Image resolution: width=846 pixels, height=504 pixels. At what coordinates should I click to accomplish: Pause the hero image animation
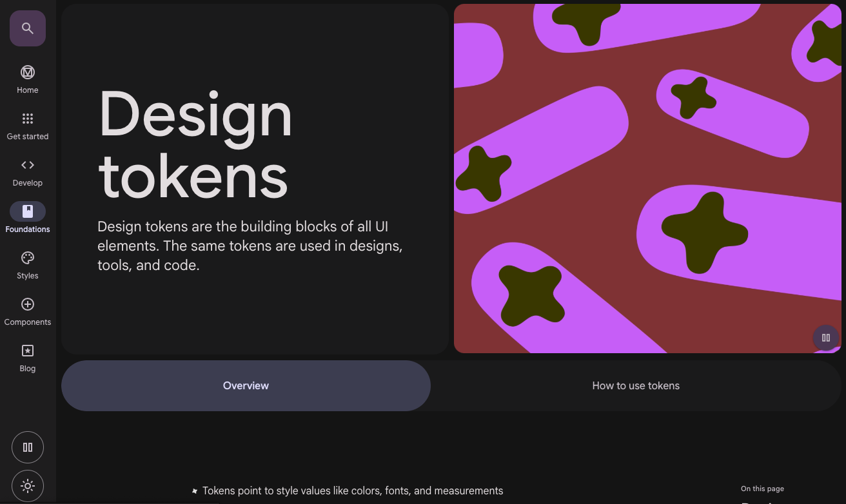[x=825, y=338]
